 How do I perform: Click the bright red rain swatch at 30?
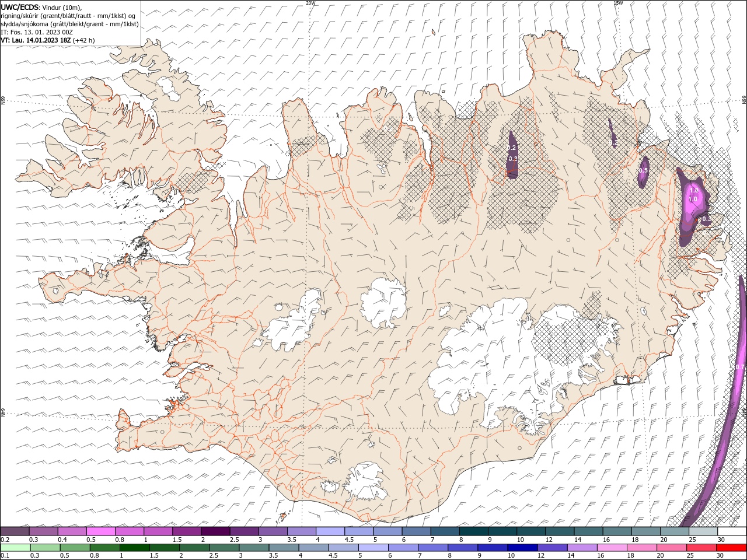tap(732, 548)
